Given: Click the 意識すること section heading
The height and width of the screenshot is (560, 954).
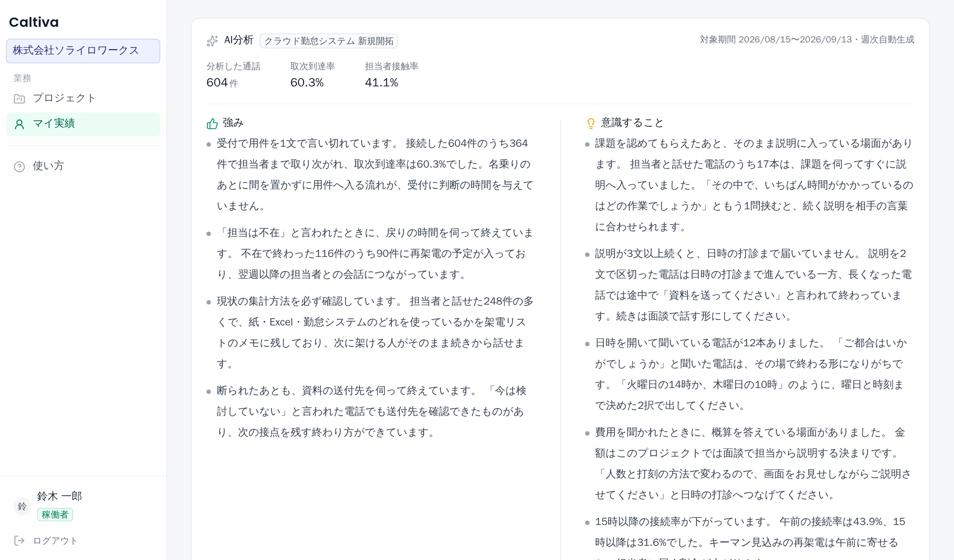Looking at the screenshot, I should point(632,122).
